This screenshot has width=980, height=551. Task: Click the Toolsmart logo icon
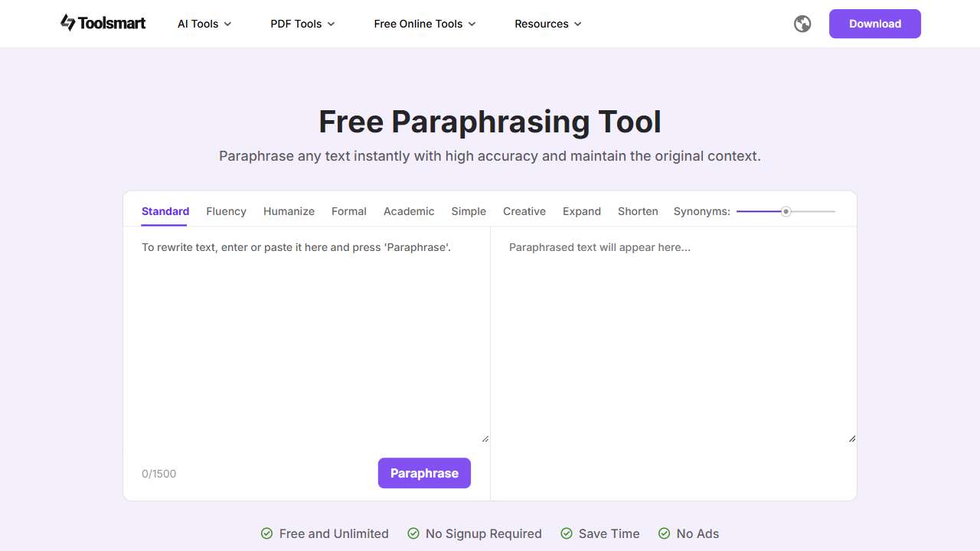click(x=68, y=23)
